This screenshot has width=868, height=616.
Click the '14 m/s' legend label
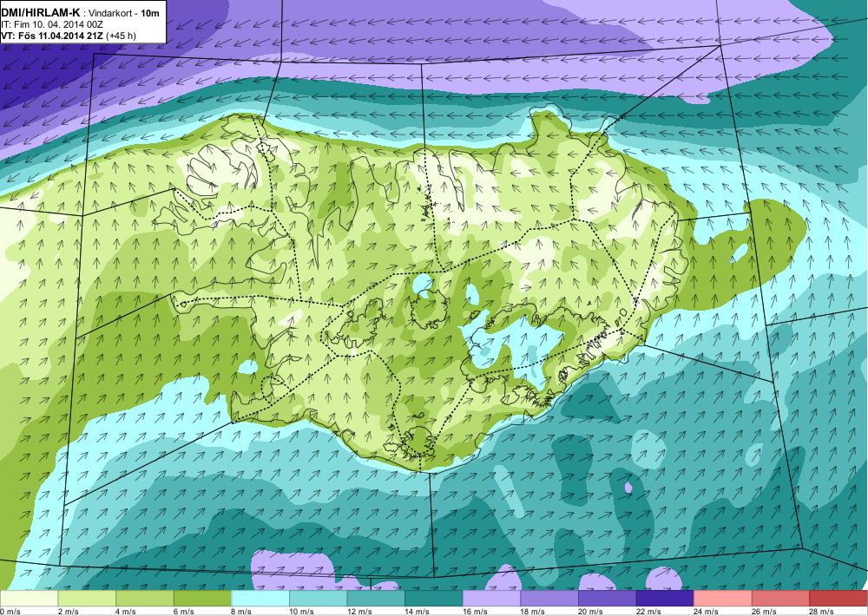pyautogui.click(x=418, y=612)
